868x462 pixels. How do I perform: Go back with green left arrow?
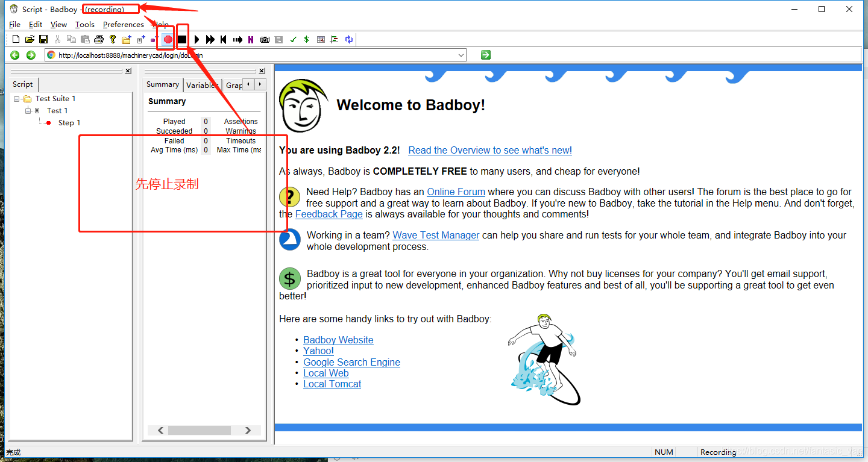click(x=15, y=55)
